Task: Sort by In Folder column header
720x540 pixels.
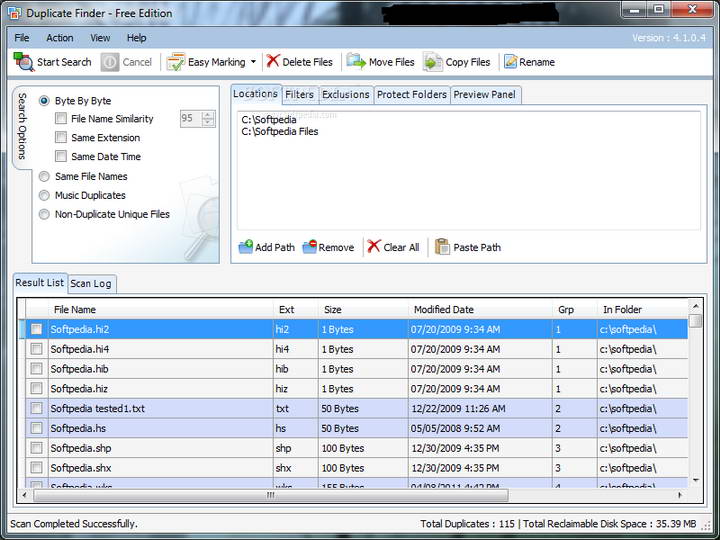Action: [x=643, y=309]
